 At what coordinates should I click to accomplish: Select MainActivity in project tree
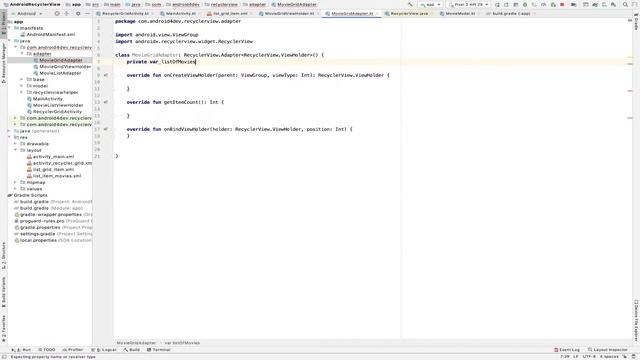click(x=47, y=99)
